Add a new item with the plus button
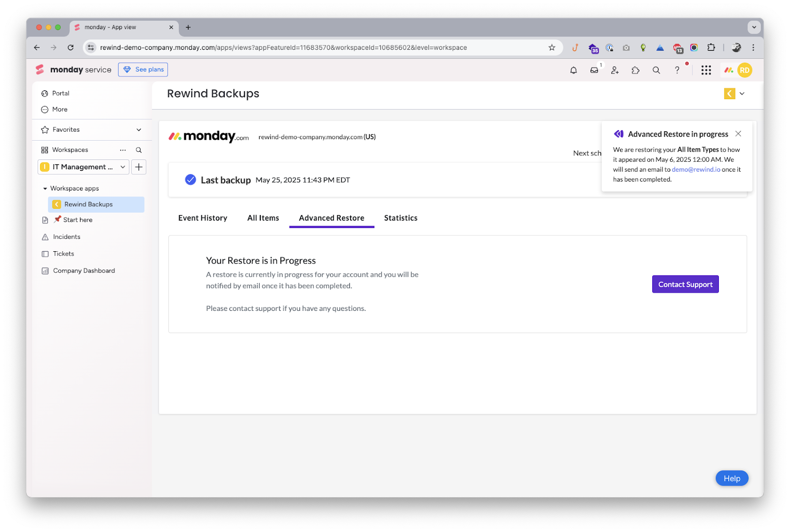 pyautogui.click(x=139, y=167)
